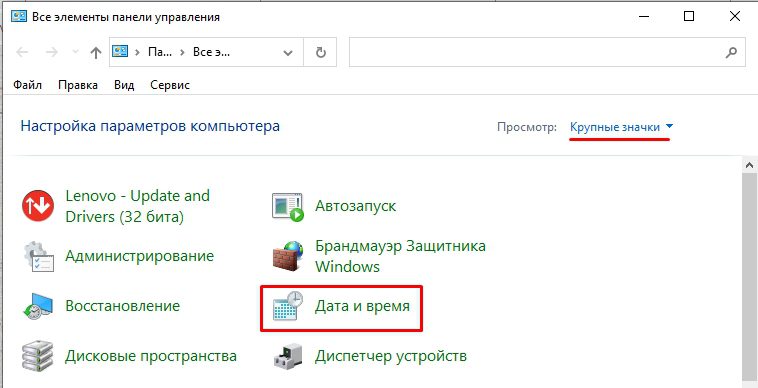Open the Администрирование link
The image size is (758, 388).
pyautogui.click(x=139, y=256)
